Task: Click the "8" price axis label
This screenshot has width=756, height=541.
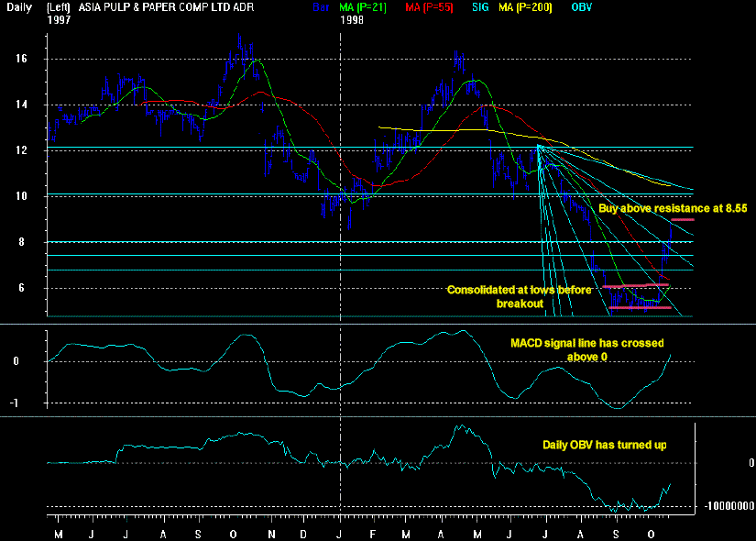Action: (21, 242)
